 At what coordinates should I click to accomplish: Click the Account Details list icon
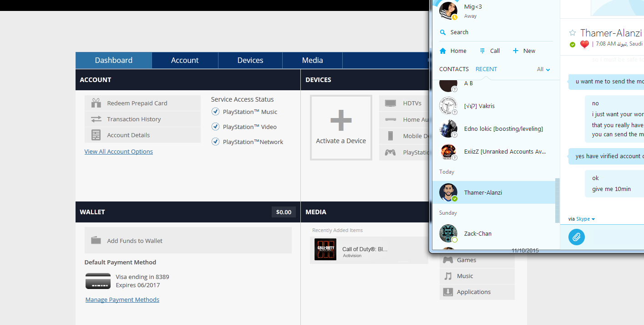click(96, 135)
